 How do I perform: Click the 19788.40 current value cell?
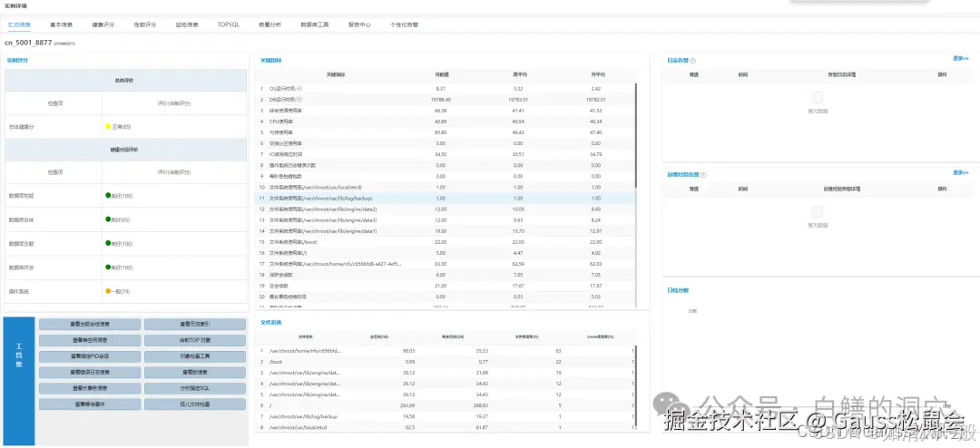click(x=441, y=100)
